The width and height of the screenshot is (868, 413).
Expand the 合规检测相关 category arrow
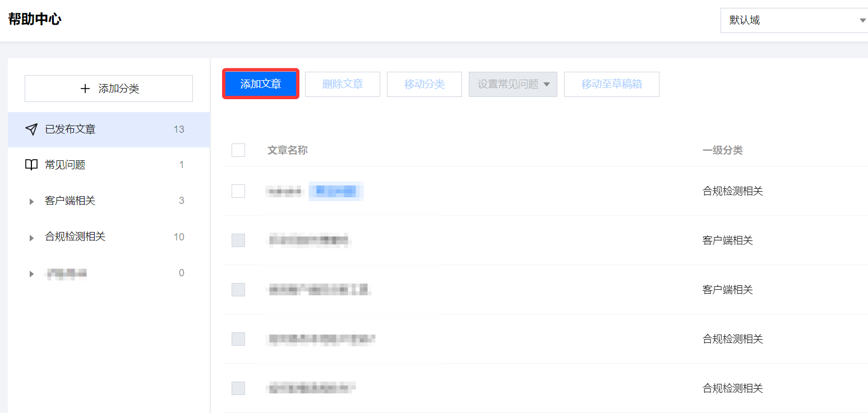(31, 238)
